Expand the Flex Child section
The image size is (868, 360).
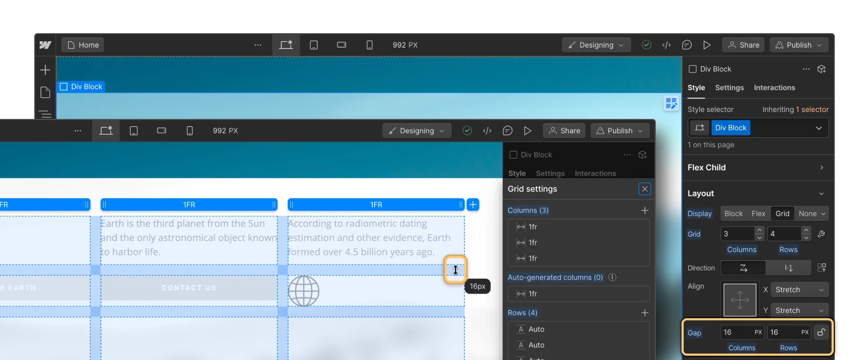pyautogui.click(x=821, y=168)
